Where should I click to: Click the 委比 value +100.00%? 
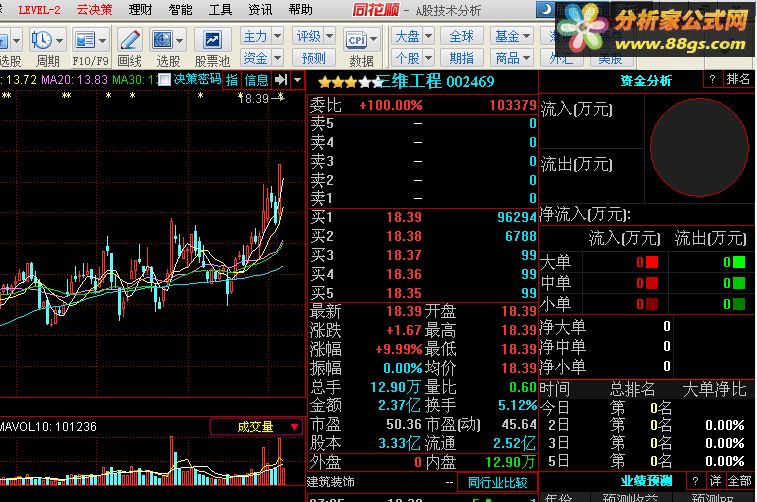391,105
